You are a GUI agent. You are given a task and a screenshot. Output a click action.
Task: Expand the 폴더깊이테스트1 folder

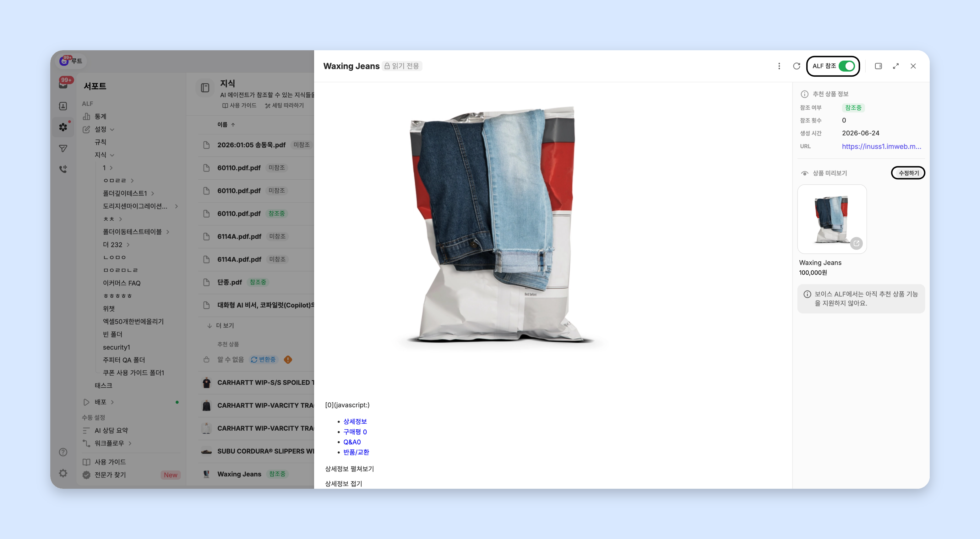tap(153, 193)
